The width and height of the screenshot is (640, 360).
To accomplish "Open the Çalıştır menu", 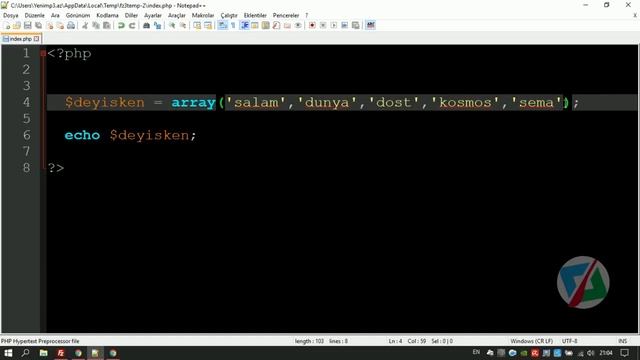I will pos(229,15).
